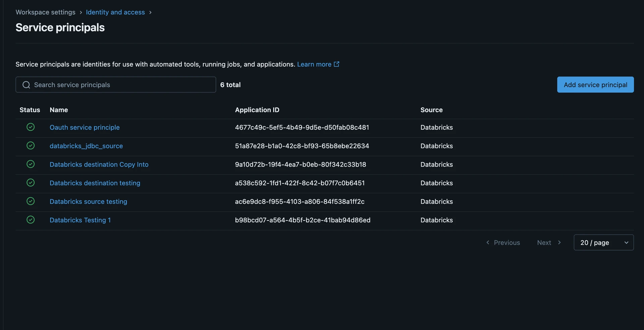Screen dimensions: 644x330
Task: Open the 20 / page dropdown
Action: (x=604, y=242)
